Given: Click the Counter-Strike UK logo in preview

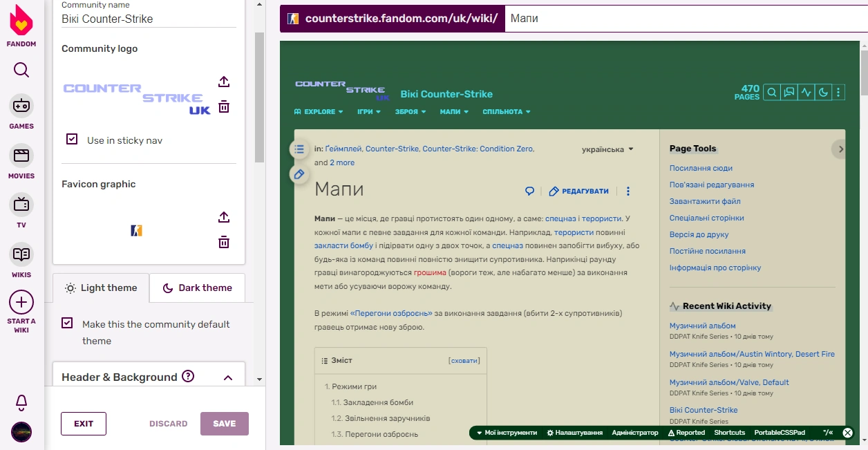Looking at the screenshot, I should 342,91.
